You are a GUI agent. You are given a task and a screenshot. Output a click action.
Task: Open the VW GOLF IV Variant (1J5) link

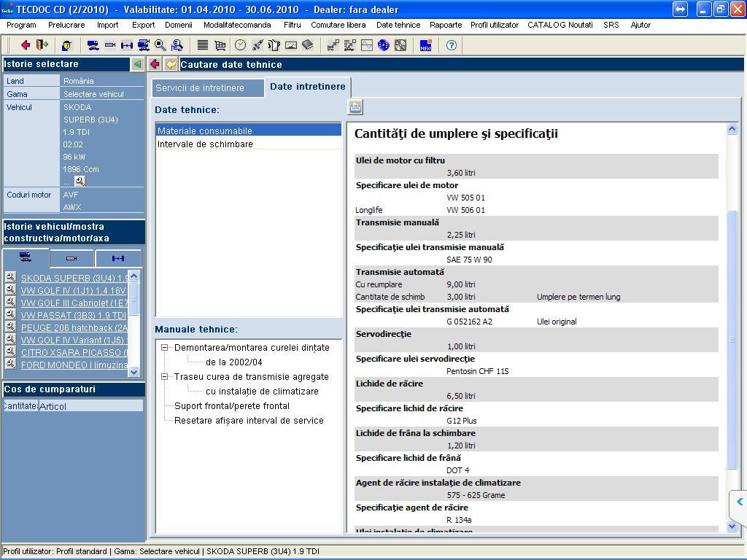[x=74, y=340]
